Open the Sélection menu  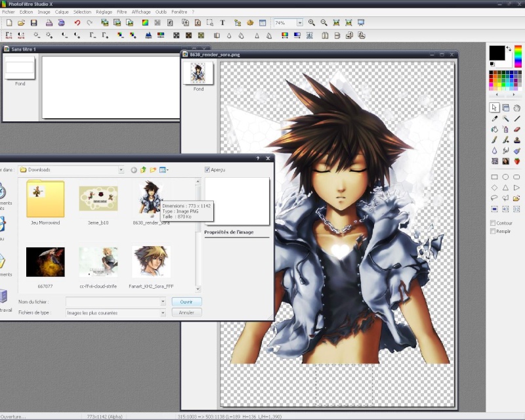point(83,12)
